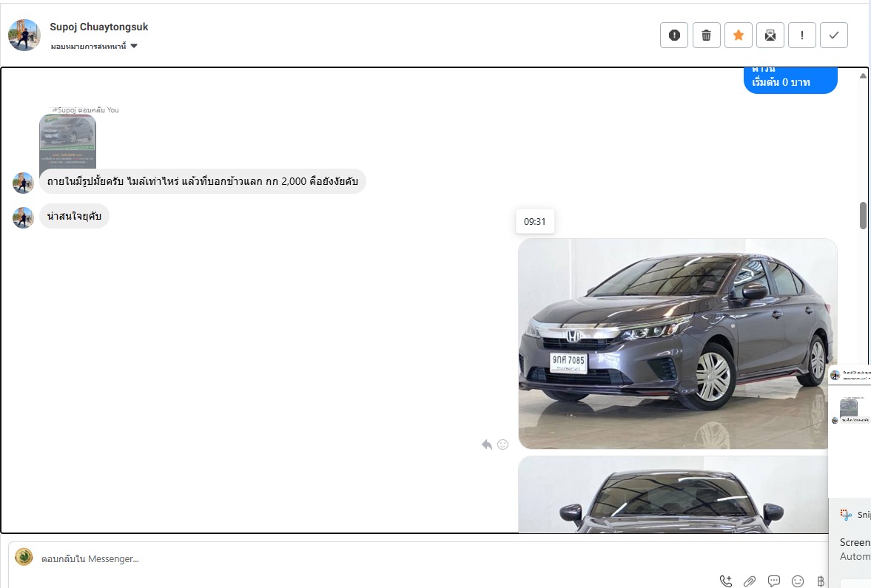Click the baht payment icon

[821, 581]
